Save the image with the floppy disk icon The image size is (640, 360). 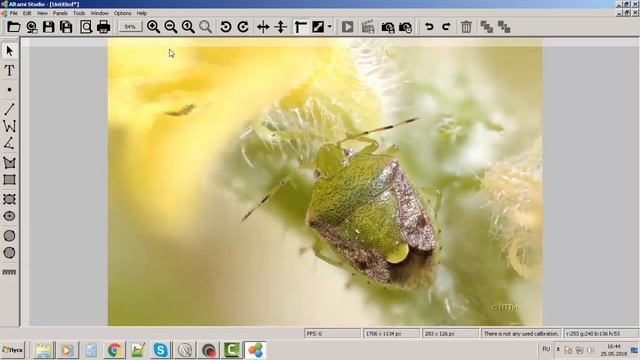point(49,27)
